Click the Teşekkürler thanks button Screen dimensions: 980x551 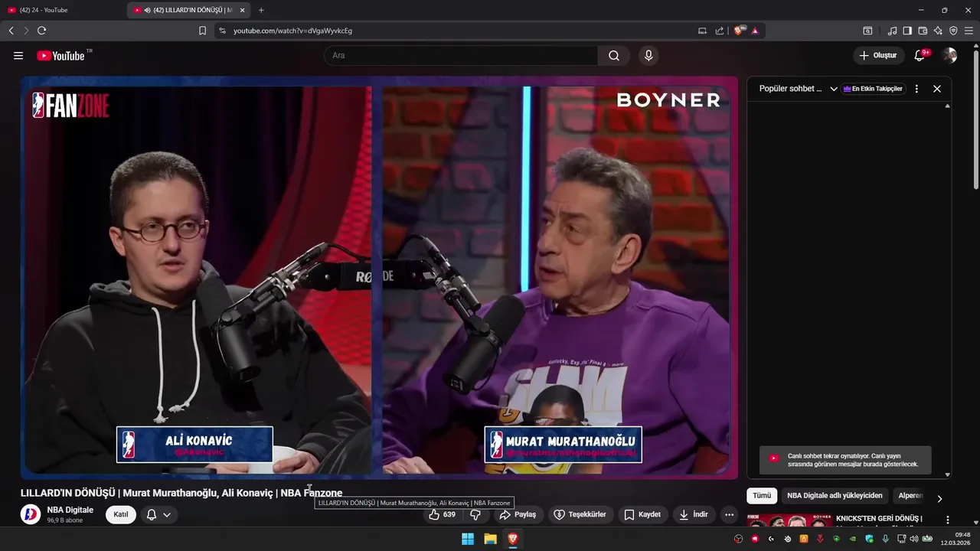coord(580,514)
